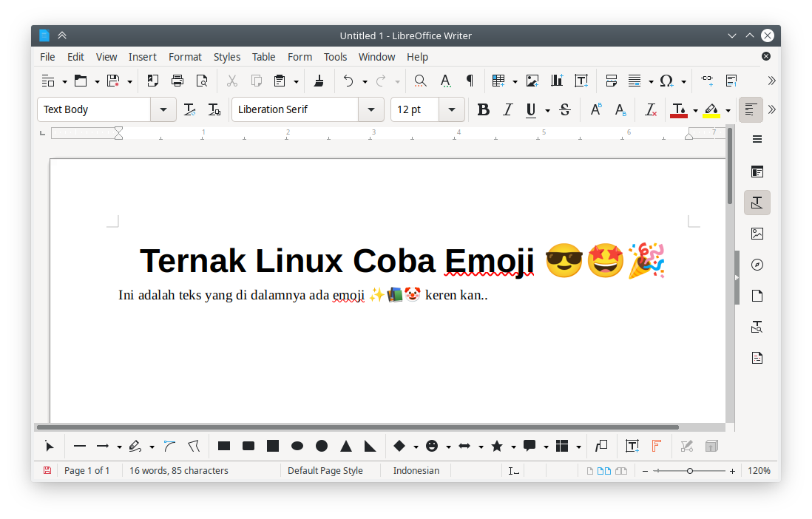Enable strikethrough formatting
Viewport: 812px width, 519px height.
(564, 109)
